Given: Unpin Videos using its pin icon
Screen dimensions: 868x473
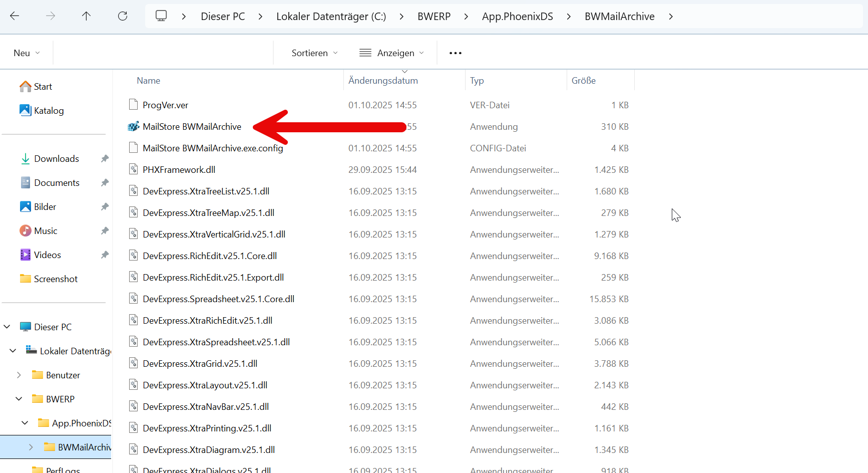Looking at the screenshot, I should pyautogui.click(x=105, y=255).
